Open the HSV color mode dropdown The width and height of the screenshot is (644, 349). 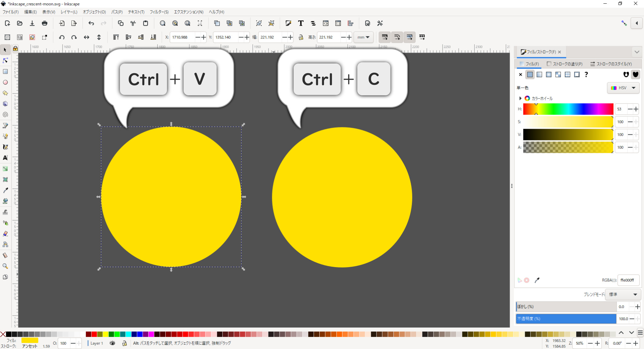click(623, 88)
